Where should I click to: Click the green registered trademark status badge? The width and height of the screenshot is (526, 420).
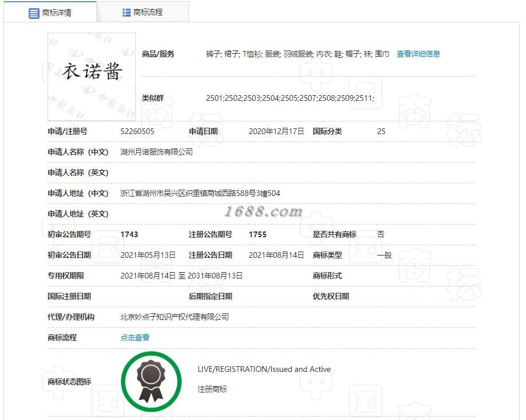point(151,382)
